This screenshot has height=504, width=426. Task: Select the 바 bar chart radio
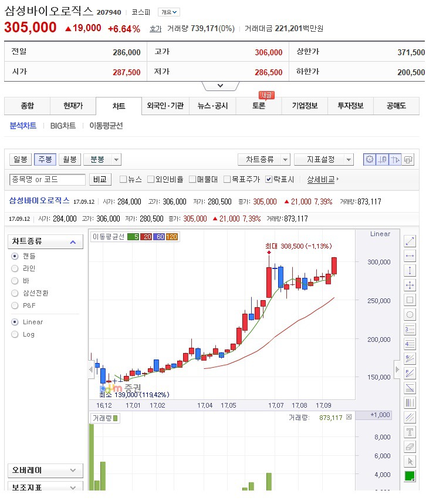[x=15, y=281]
